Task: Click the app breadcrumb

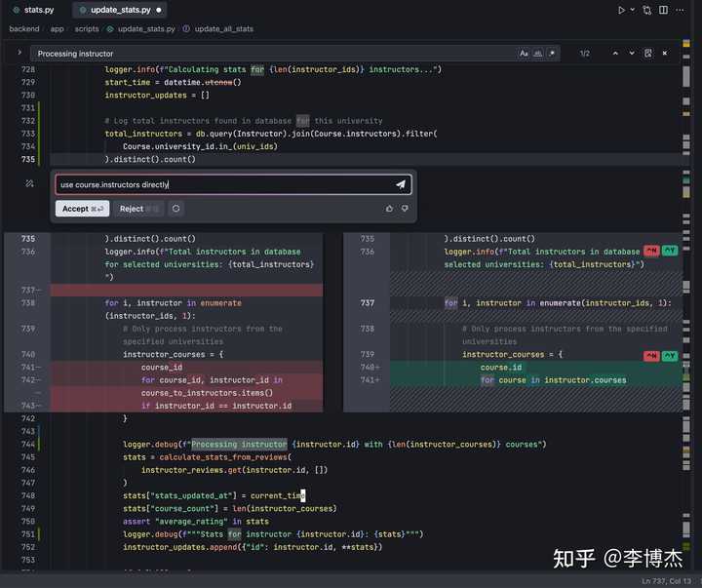Action: pyautogui.click(x=57, y=28)
